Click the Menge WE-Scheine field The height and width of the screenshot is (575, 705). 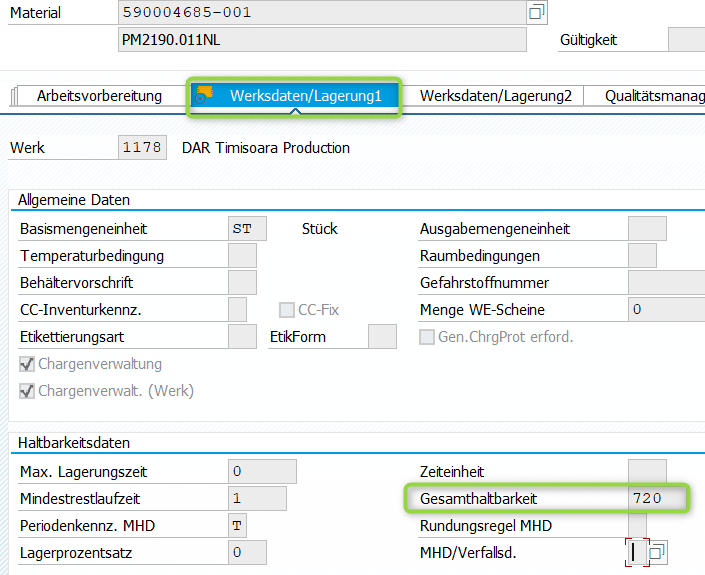pos(665,310)
